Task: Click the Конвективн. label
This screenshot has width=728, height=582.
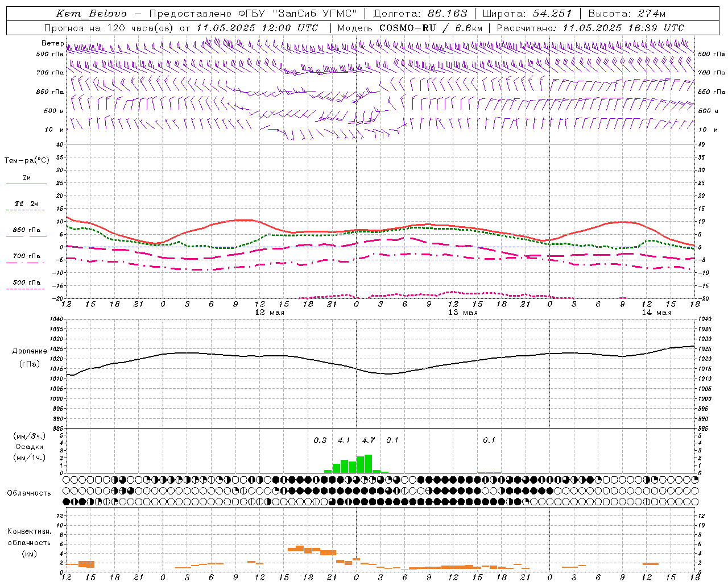Action: (29, 531)
